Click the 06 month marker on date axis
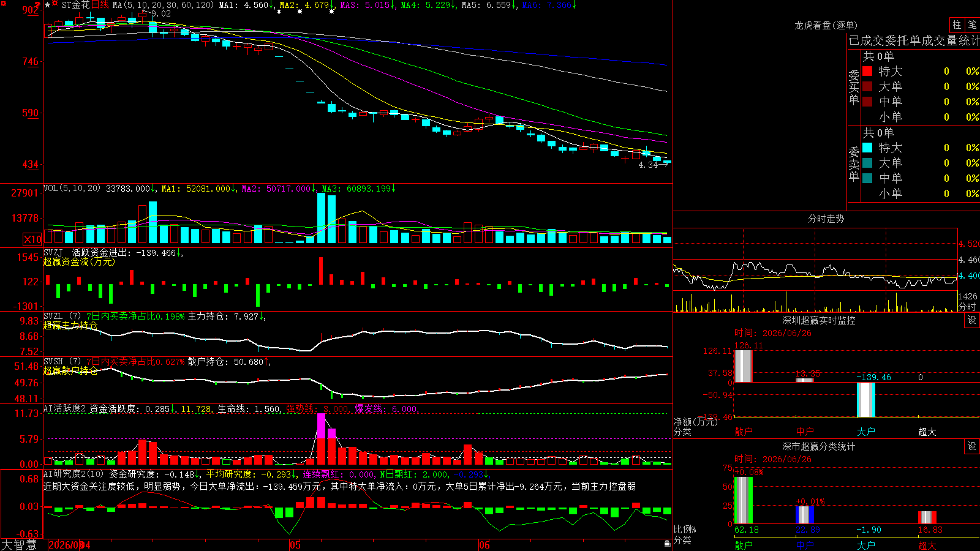The height and width of the screenshot is (551, 980). click(x=484, y=545)
